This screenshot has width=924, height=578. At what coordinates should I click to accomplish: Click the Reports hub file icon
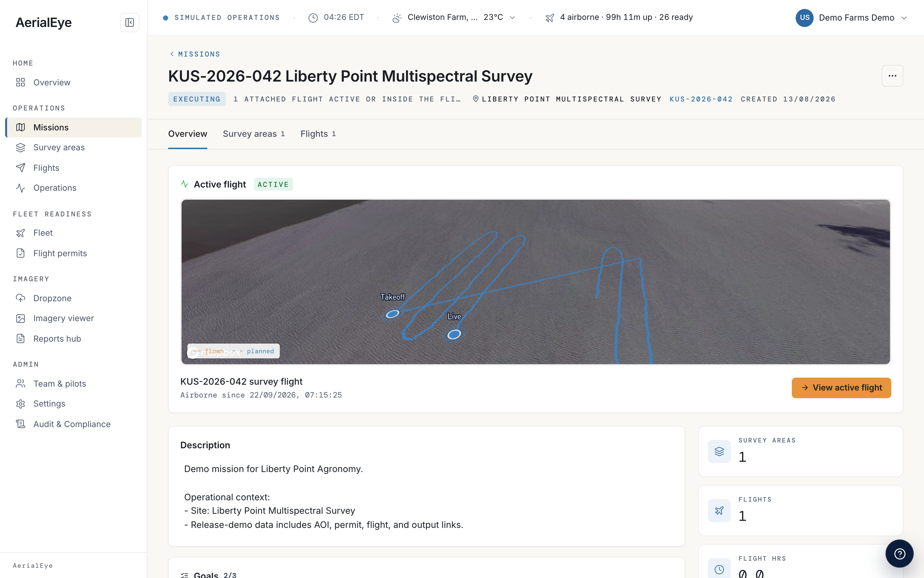(x=21, y=339)
